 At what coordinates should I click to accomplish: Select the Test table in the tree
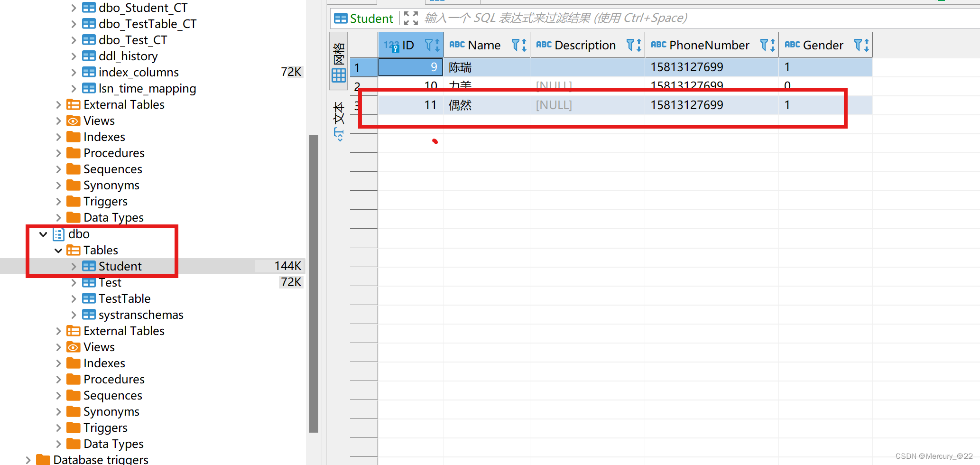tap(110, 282)
